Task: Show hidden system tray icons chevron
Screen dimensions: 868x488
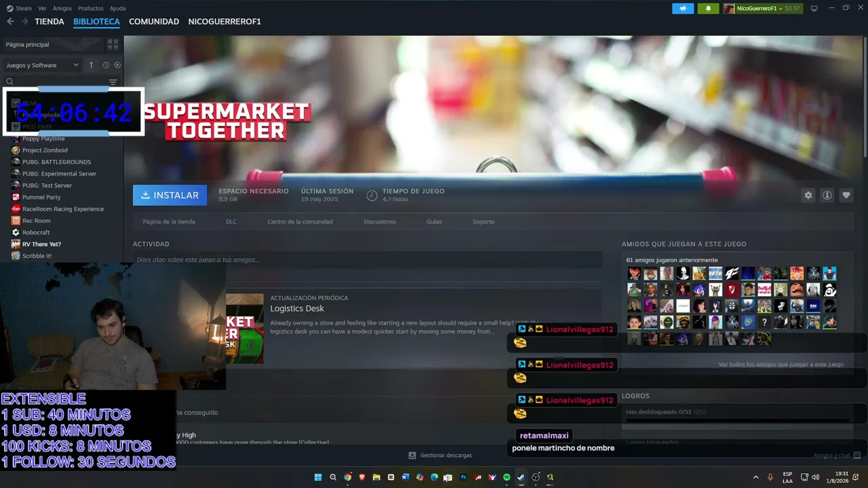Action: pos(755,477)
